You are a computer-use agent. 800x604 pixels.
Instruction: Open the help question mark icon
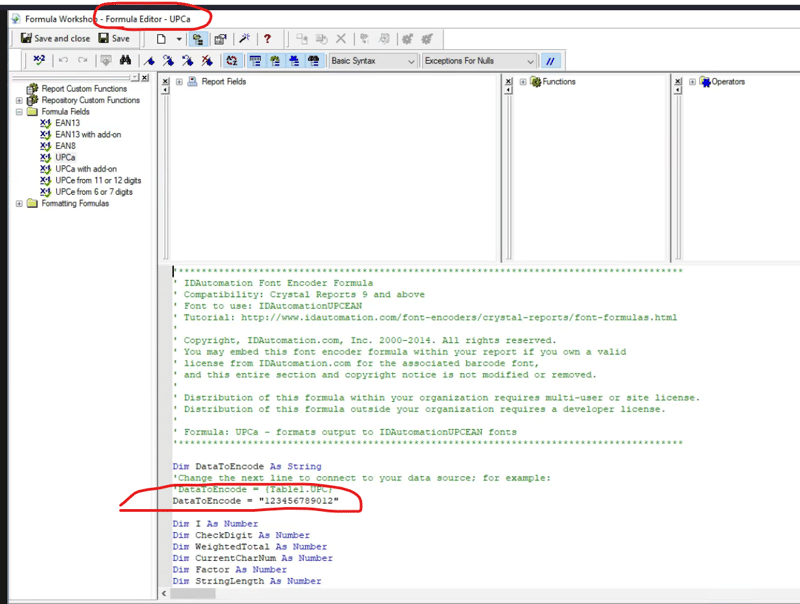click(267, 39)
